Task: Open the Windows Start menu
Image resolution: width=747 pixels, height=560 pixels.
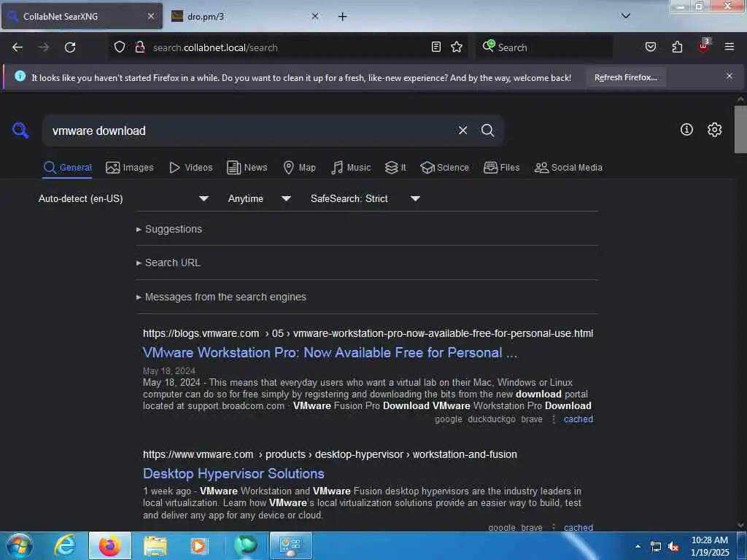Action: (x=19, y=545)
